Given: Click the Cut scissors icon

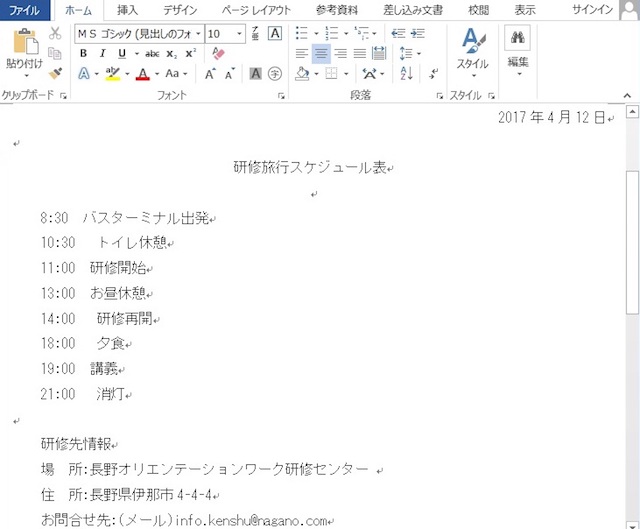Looking at the screenshot, I should coord(55,33).
